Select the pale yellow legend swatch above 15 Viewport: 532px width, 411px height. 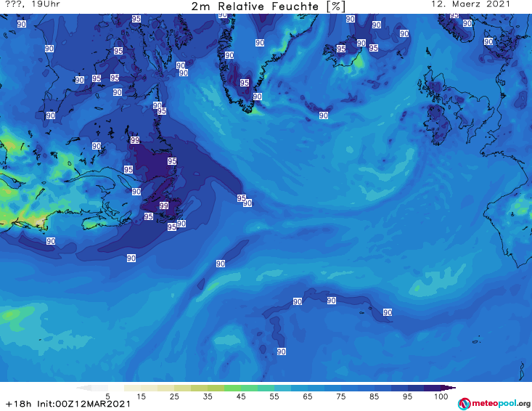click(x=133, y=388)
